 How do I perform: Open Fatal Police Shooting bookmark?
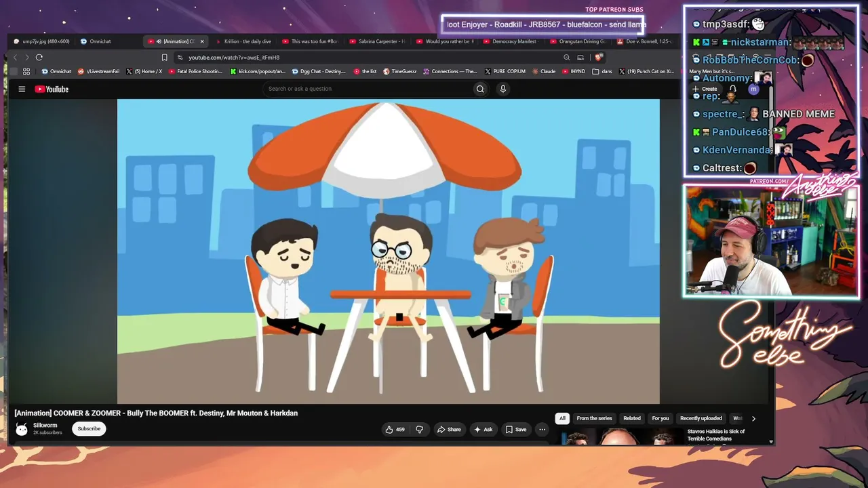[195, 71]
